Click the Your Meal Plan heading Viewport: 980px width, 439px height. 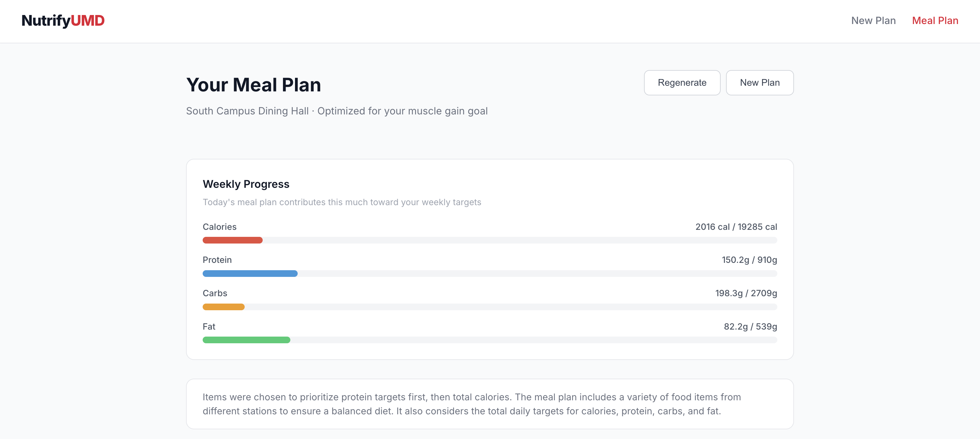(x=253, y=84)
